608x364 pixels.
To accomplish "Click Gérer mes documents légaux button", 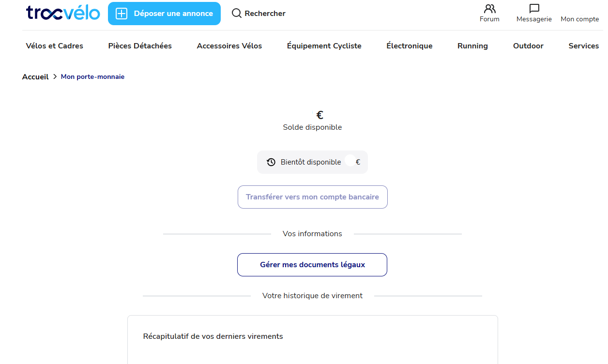I will pyautogui.click(x=312, y=265).
